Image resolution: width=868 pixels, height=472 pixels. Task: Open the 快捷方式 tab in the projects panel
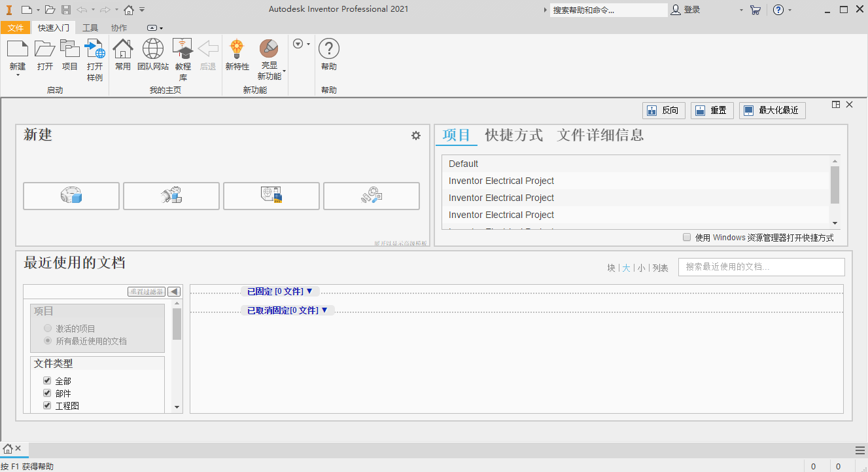coord(513,136)
